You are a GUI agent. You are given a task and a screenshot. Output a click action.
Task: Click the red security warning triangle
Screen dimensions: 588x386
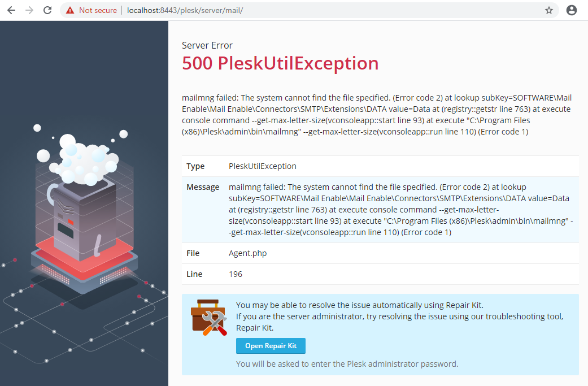click(x=70, y=10)
